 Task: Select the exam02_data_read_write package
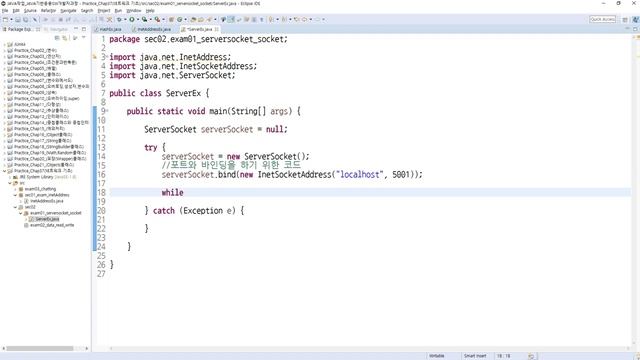coord(49,225)
